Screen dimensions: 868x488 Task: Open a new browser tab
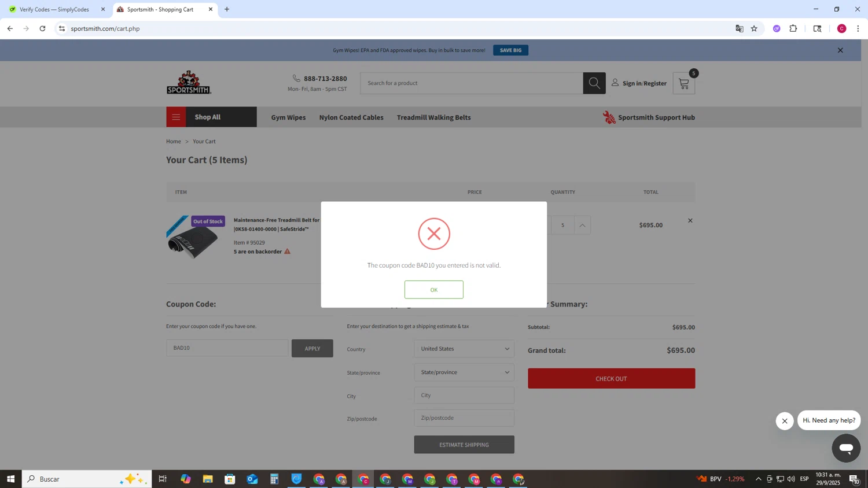[x=227, y=9]
